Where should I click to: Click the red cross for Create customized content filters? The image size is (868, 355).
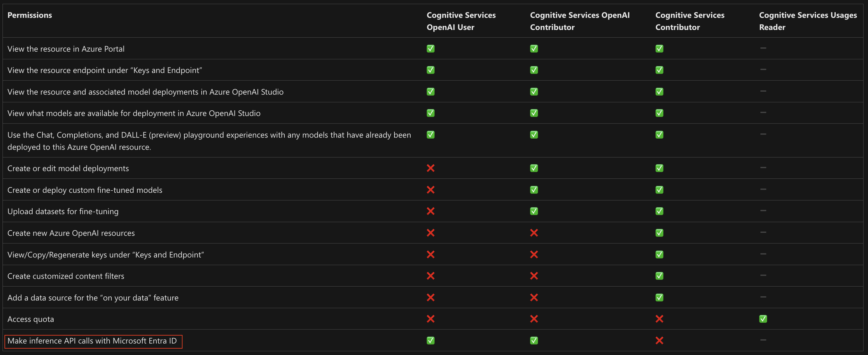point(430,276)
